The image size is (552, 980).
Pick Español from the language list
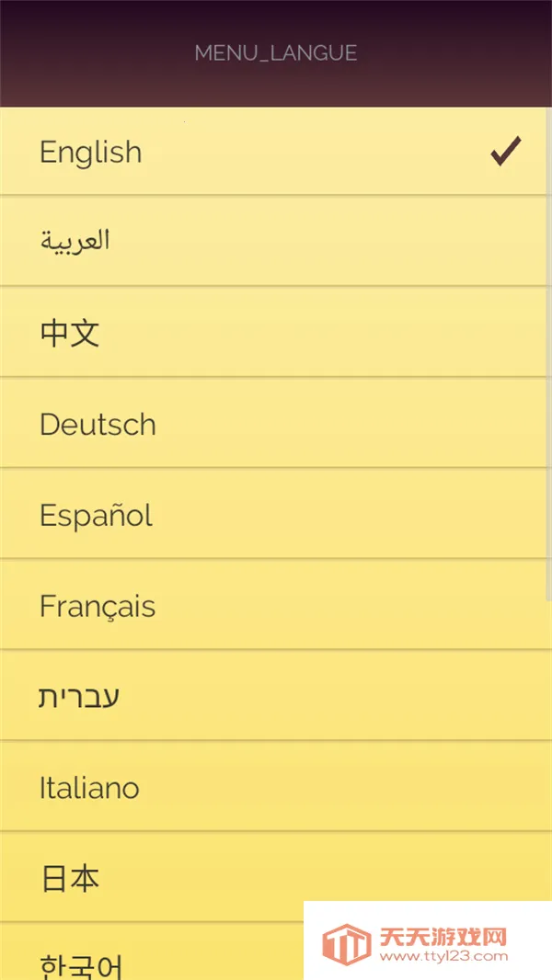[96, 515]
